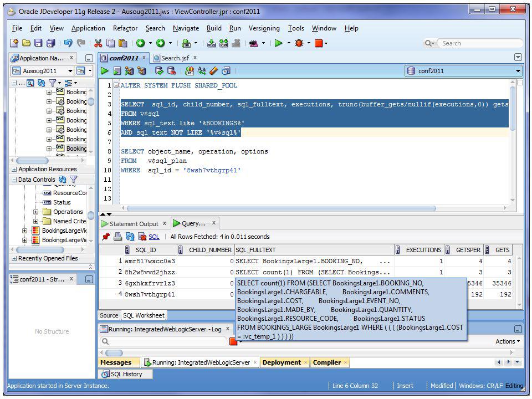This screenshot has width=532, height=399.
Task: Click the Run Script icon in worksheet toolbar
Action: 117,70
